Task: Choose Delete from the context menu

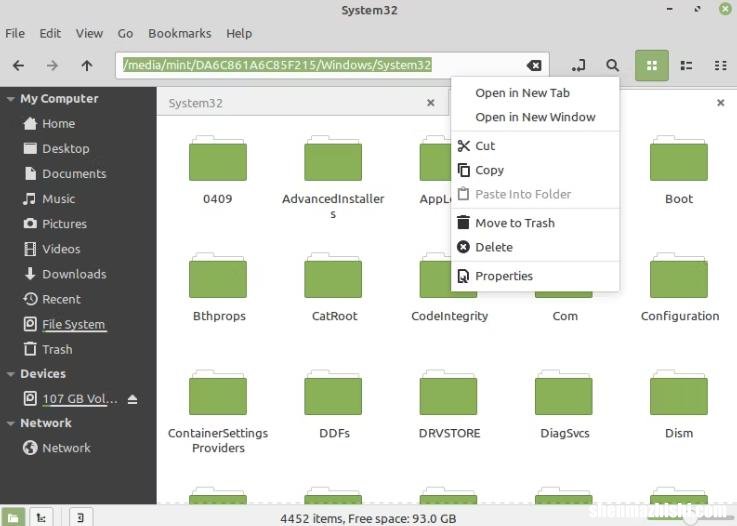Action: tap(535, 247)
